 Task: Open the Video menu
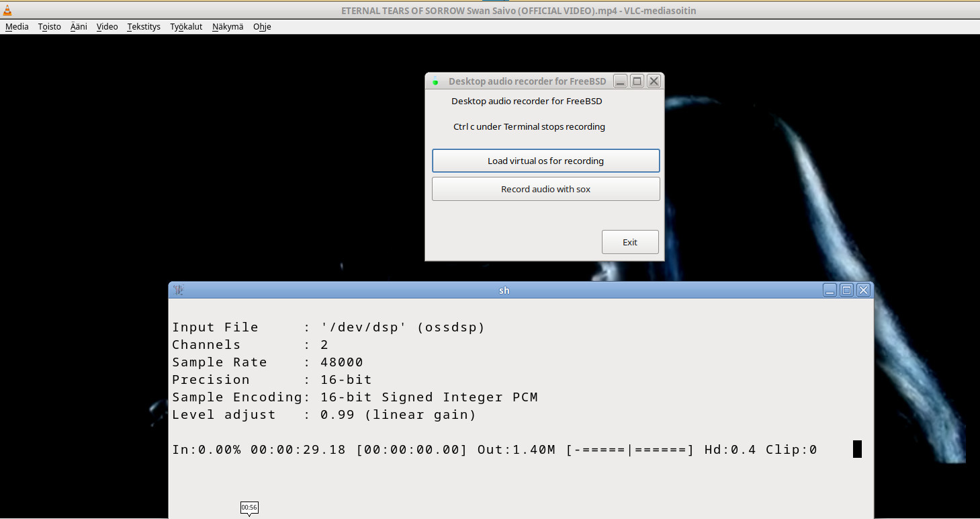(x=107, y=27)
